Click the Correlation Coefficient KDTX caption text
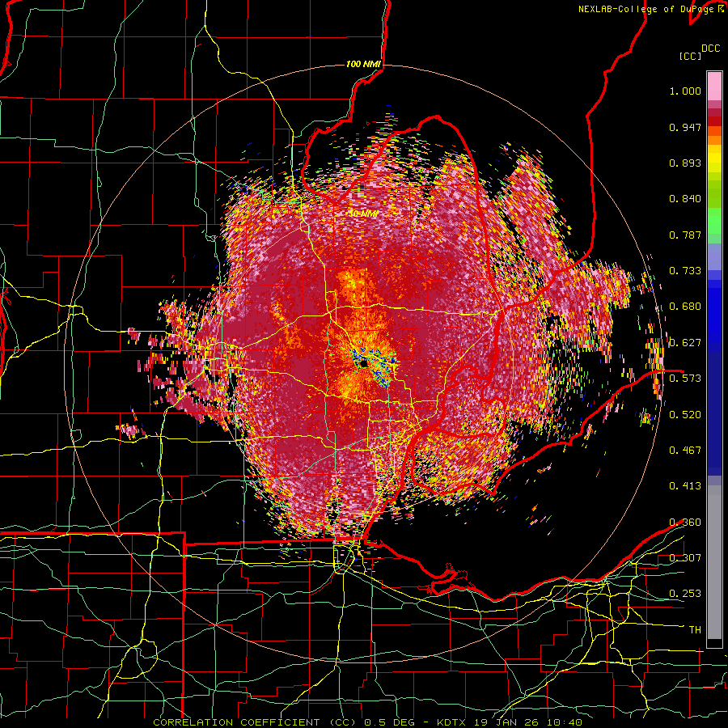 367,722
